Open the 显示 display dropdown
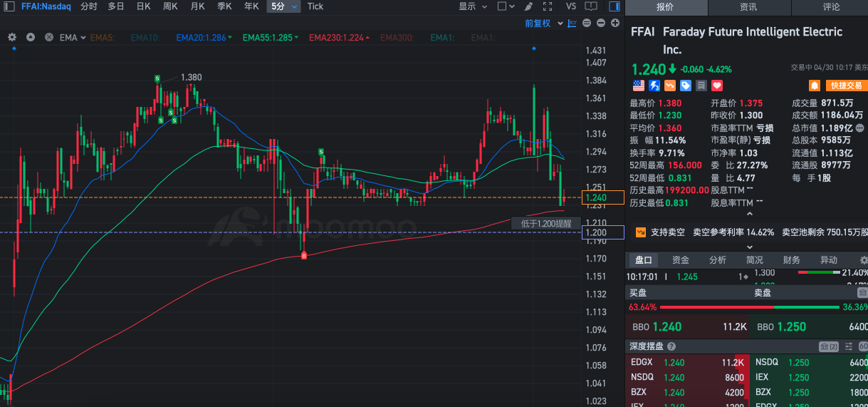Viewport: 868px width, 407px height. pos(473,6)
